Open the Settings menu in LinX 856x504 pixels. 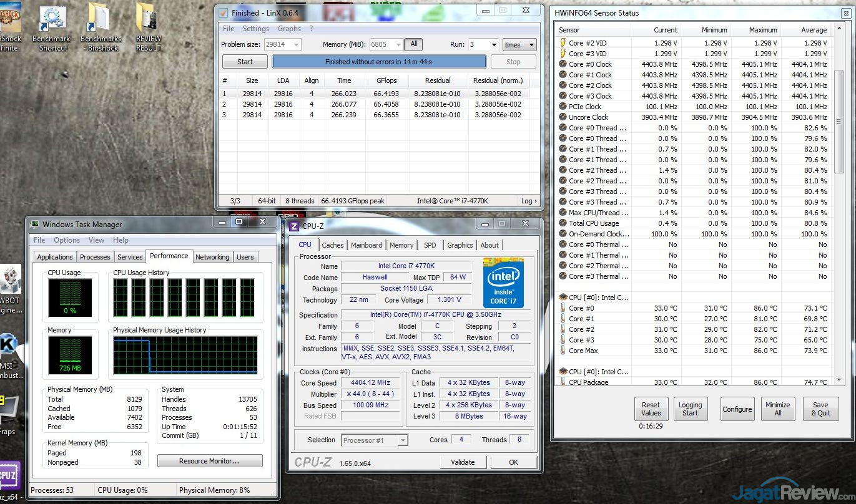255,29
